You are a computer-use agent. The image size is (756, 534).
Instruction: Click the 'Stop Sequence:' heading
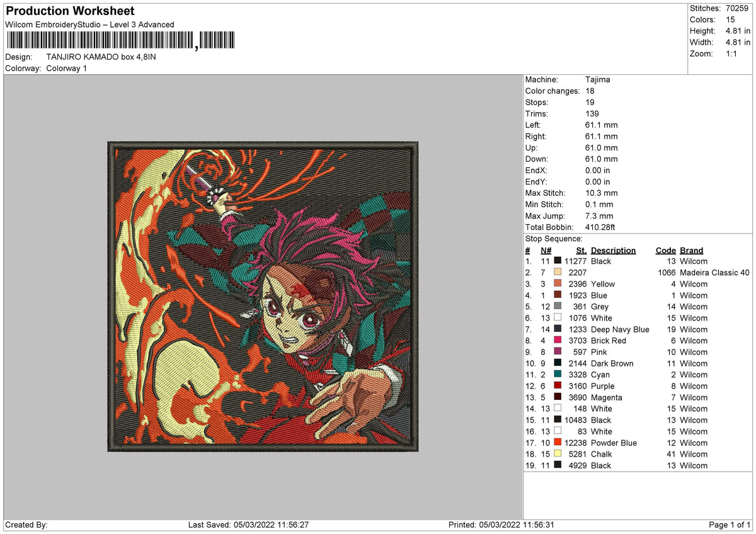(554, 239)
